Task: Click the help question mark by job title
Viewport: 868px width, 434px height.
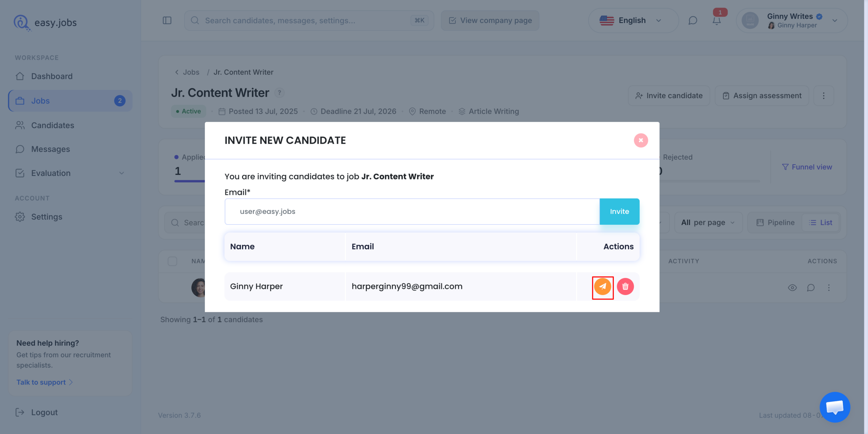Action: 279,93
